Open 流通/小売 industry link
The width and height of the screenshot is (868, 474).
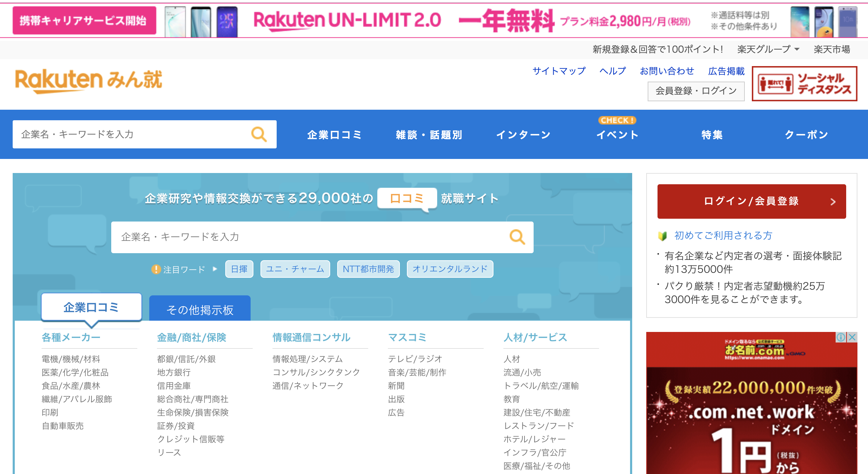pos(522,372)
